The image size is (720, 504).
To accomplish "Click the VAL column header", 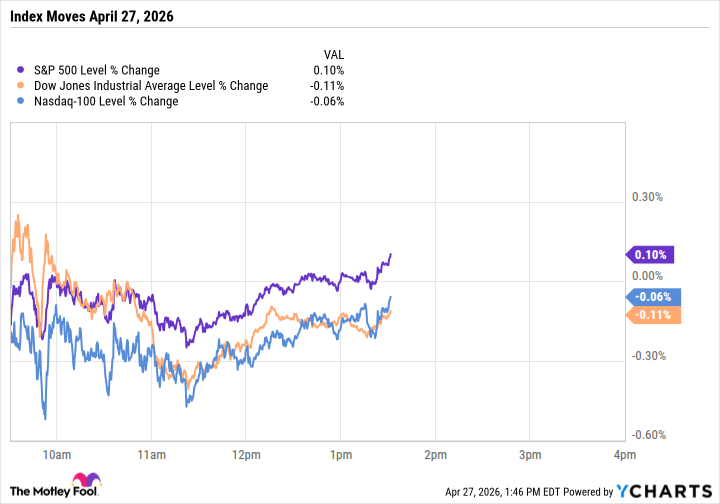I will click(334, 54).
